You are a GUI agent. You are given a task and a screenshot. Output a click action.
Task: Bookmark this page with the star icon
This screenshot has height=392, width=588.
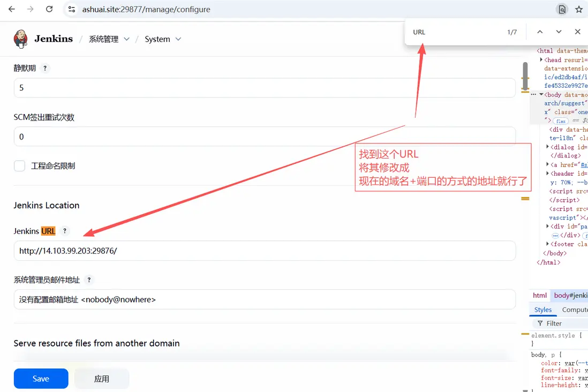coord(579,10)
